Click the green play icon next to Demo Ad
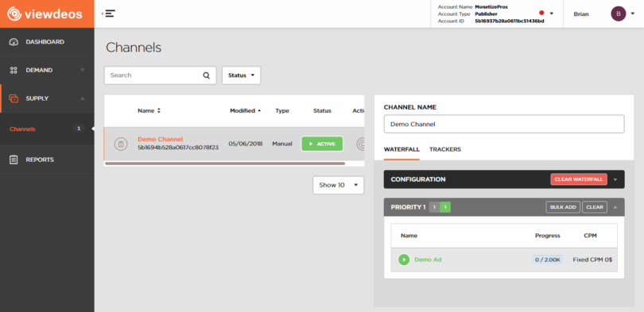The image size is (644, 312). pyautogui.click(x=404, y=260)
